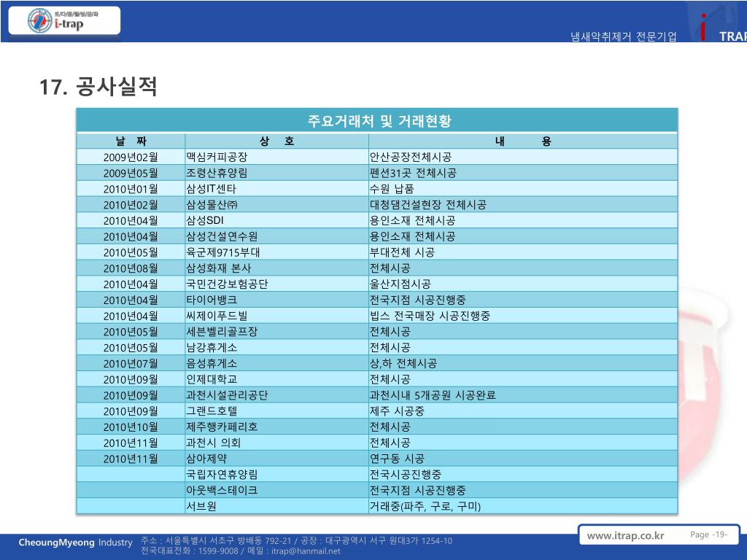747x560 pixels.
Task: Select the '음성휴게소' cell
Action: 276,363
